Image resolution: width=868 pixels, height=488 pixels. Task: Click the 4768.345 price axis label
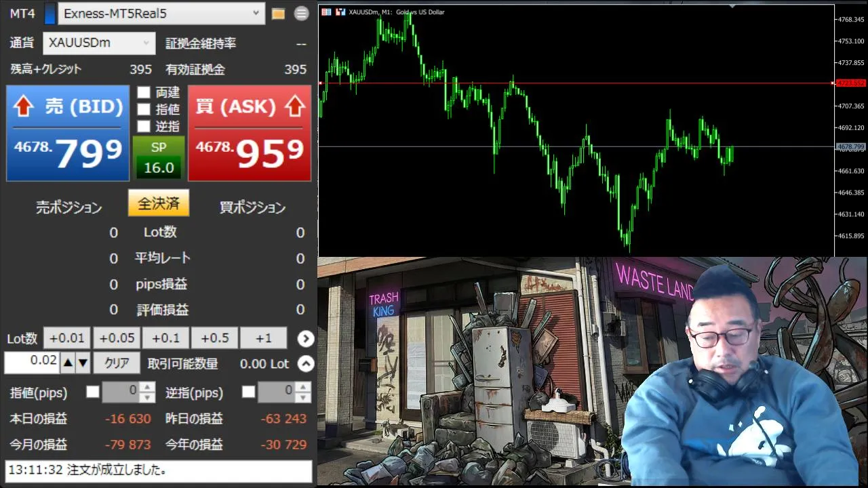click(x=850, y=19)
